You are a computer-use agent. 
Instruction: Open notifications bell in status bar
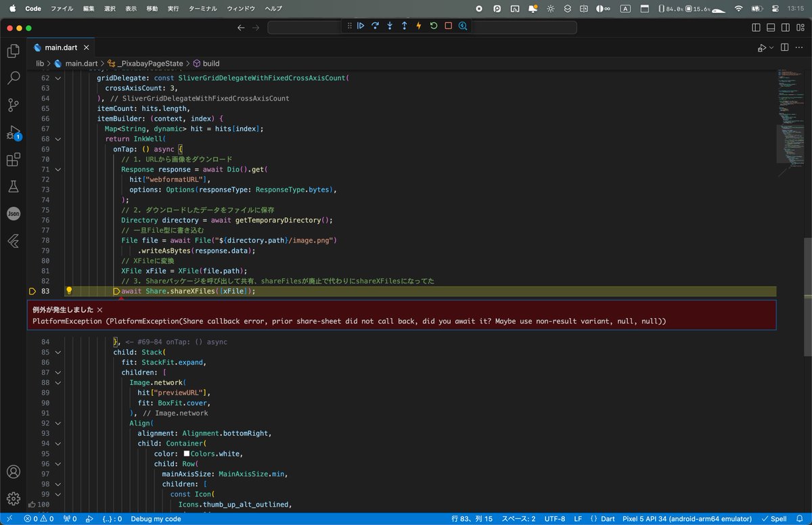click(x=799, y=519)
